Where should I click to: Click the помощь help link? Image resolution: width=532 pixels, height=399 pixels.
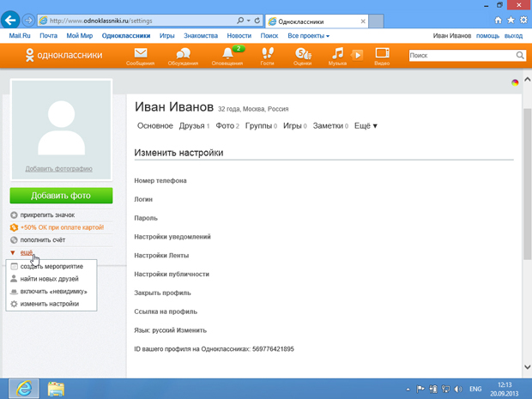coord(487,36)
